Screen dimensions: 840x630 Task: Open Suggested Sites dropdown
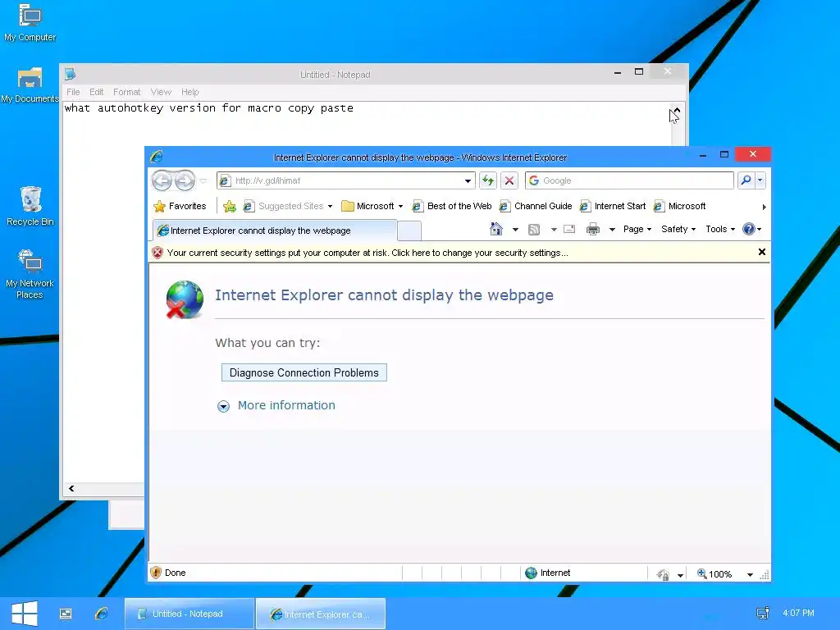tap(288, 206)
